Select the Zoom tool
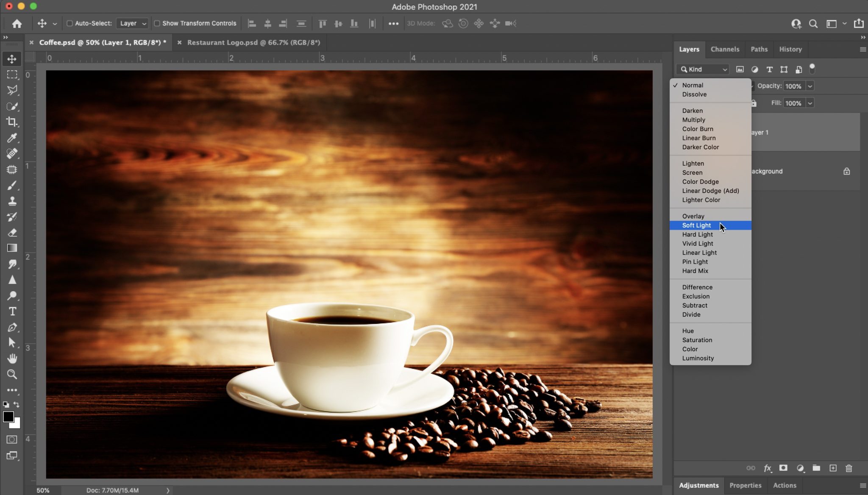 click(12, 374)
